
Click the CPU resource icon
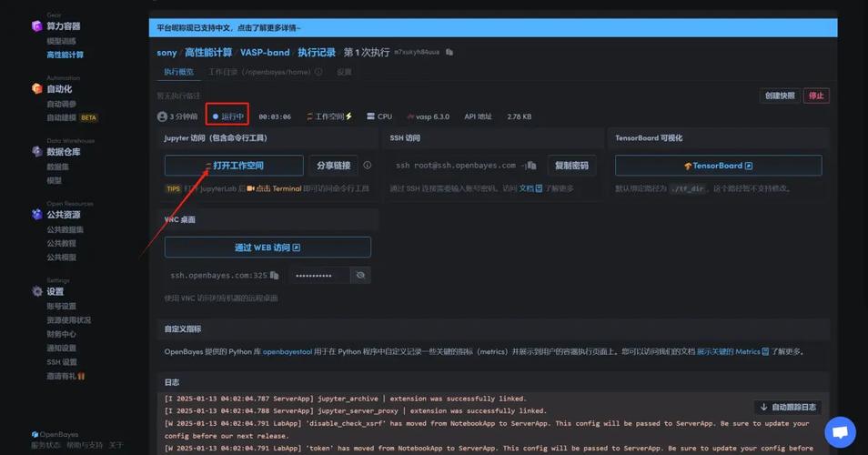click(x=371, y=116)
